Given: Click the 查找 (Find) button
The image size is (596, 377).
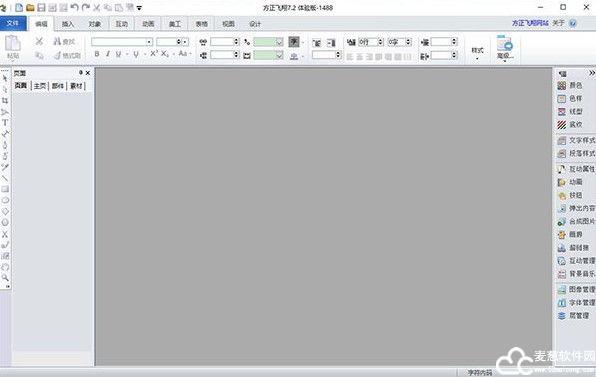Looking at the screenshot, I should (x=64, y=41).
